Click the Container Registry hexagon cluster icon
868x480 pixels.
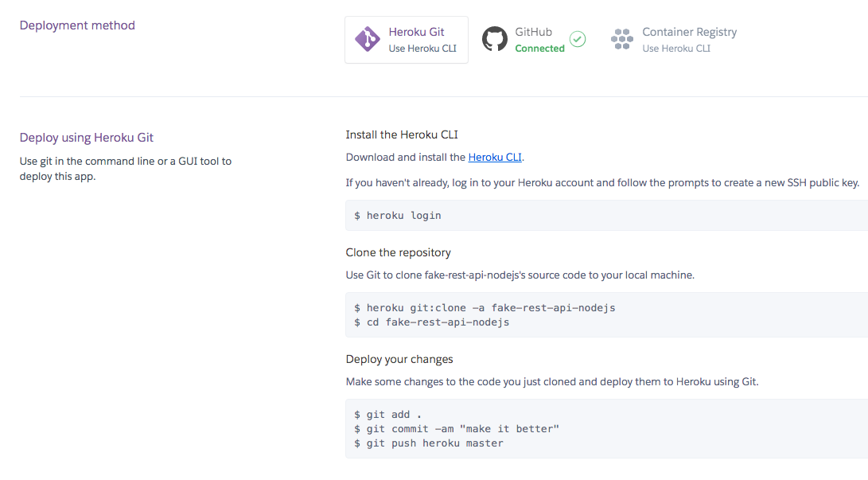click(621, 39)
